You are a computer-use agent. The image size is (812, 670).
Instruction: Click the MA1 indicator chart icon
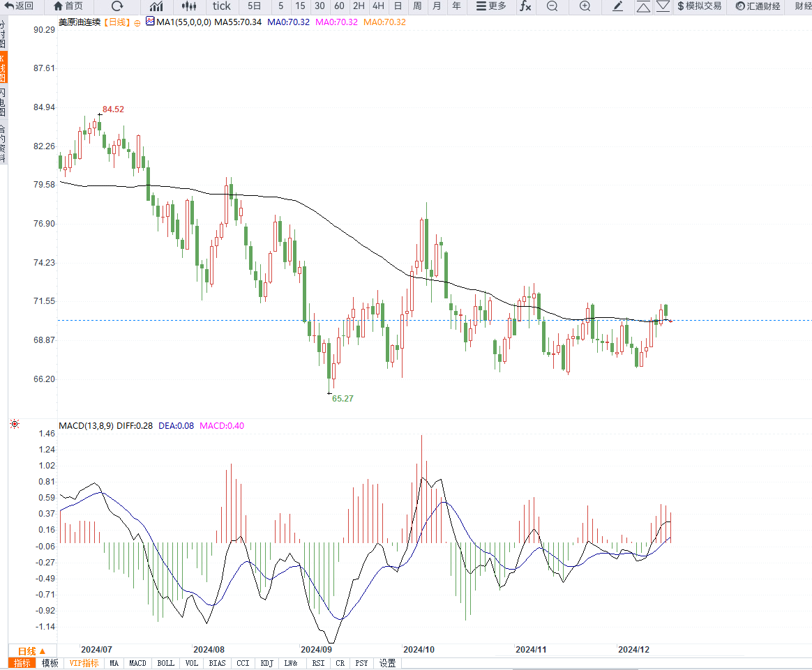(150, 22)
